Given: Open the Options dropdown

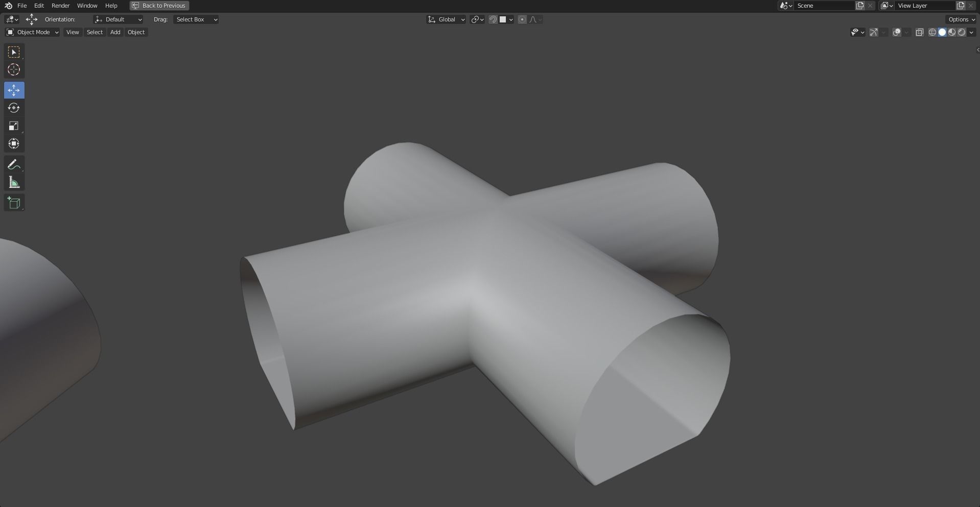Looking at the screenshot, I should pos(962,19).
